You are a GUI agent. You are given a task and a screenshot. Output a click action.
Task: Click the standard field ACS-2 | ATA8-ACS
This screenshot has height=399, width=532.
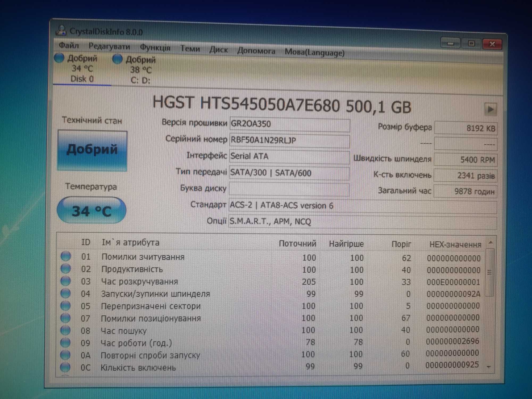(x=363, y=206)
